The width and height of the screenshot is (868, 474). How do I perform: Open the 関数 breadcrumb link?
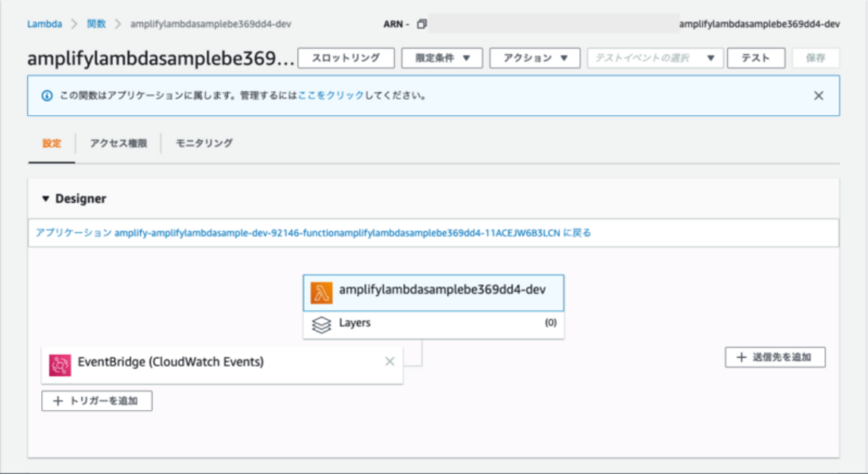(96, 24)
